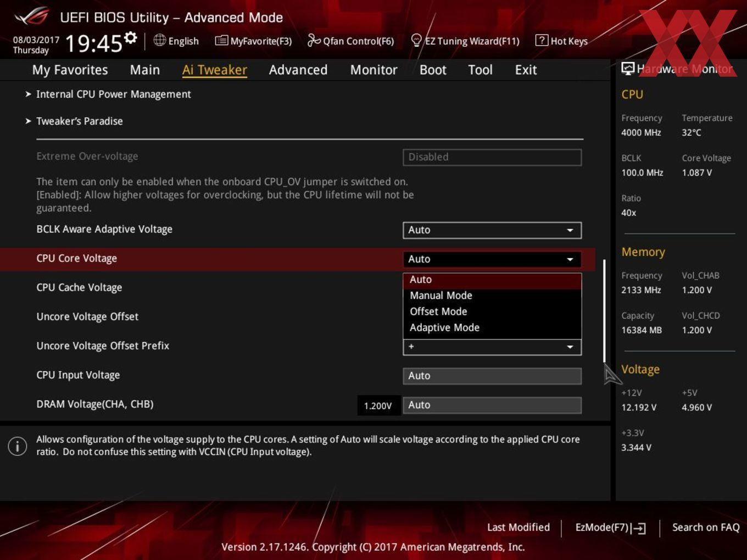Screen dimensions: 747x560
Task: Open Qfan Control(F6) text button
Action: coord(358,41)
